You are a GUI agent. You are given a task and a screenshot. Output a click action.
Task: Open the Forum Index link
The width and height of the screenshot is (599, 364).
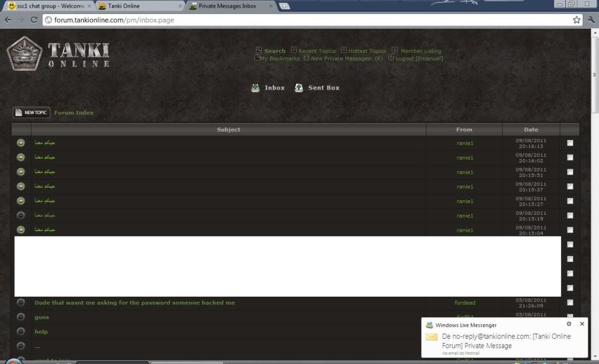tap(74, 112)
